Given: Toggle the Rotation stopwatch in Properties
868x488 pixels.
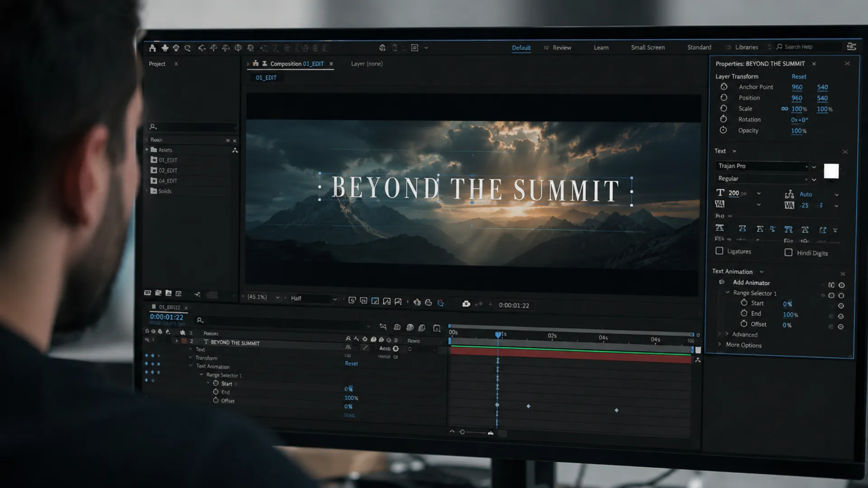Looking at the screenshot, I should (723, 119).
